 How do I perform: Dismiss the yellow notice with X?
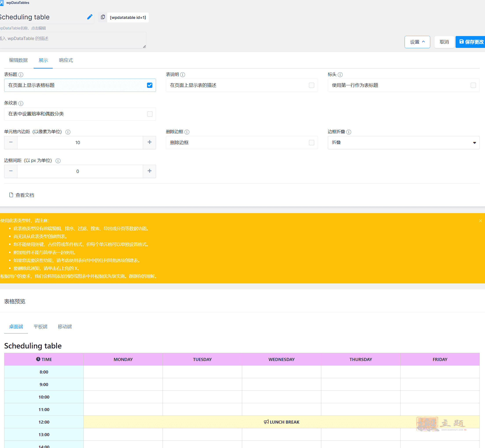[x=480, y=221]
